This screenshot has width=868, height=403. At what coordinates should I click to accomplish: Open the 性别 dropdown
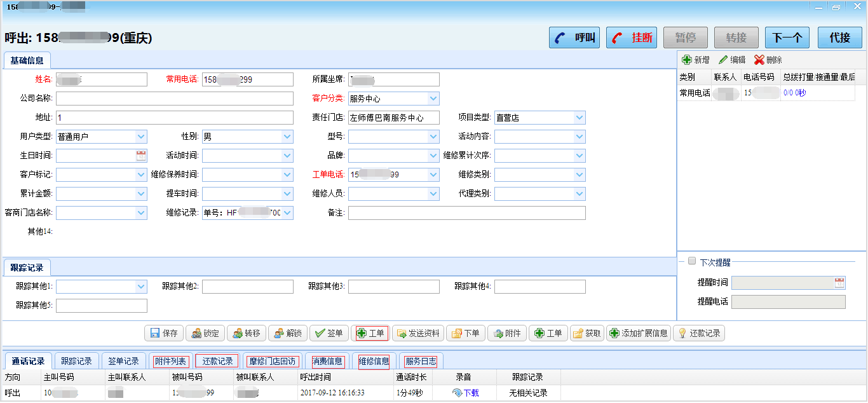287,137
